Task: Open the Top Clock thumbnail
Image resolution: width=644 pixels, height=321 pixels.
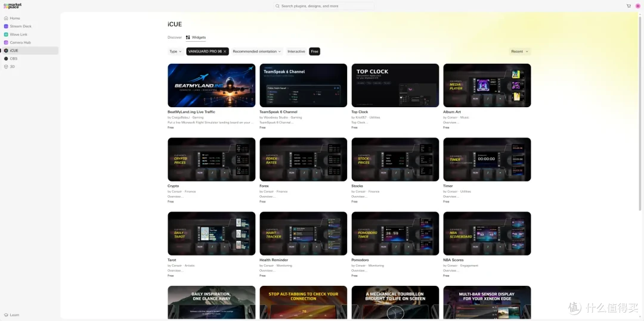Action: click(x=395, y=85)
